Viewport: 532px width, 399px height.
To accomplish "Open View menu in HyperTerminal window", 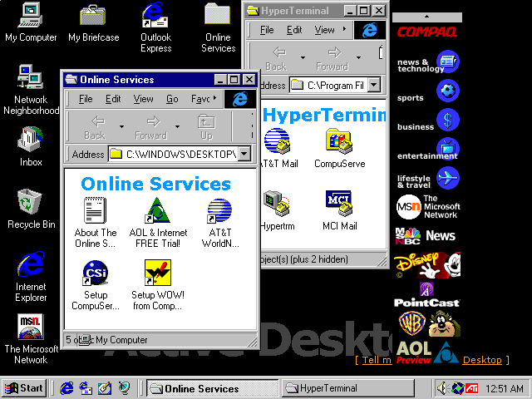I will [x=324, y=30].
